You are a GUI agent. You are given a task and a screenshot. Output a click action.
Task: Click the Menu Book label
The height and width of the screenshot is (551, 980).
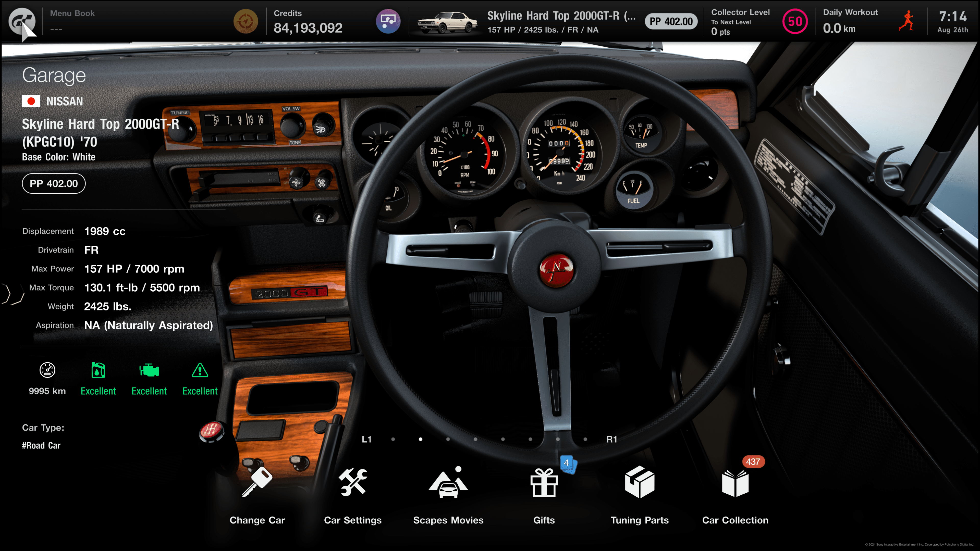(72, 13)
